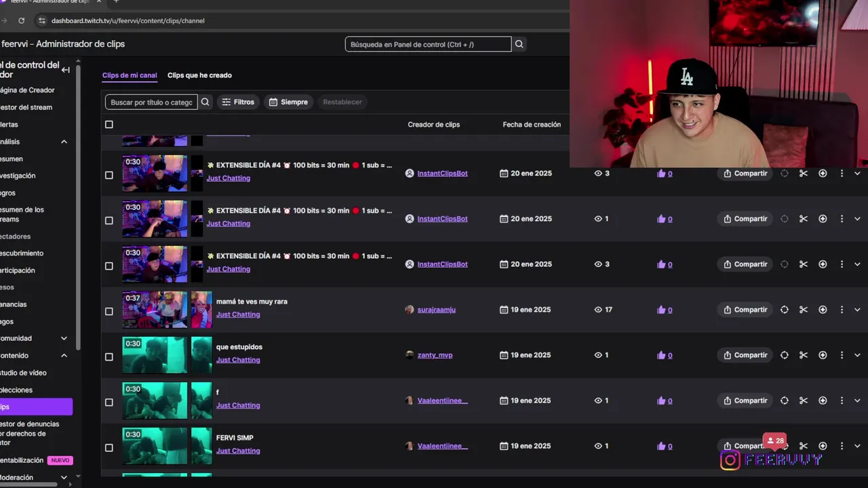
Task: Open the three-dot menu for "que estupidos"
Action: (842, 355)
